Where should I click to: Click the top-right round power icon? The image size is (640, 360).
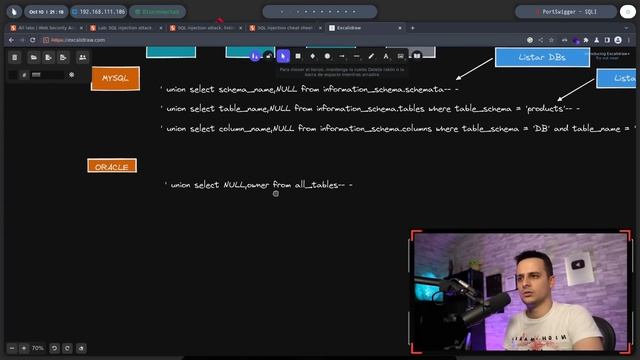628,12
